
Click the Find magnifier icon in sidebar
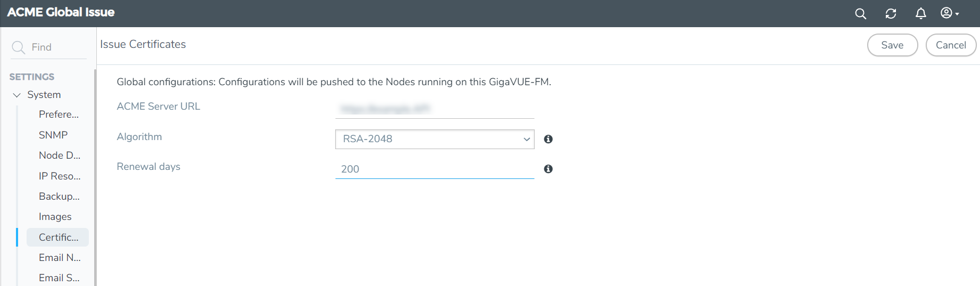18,47
